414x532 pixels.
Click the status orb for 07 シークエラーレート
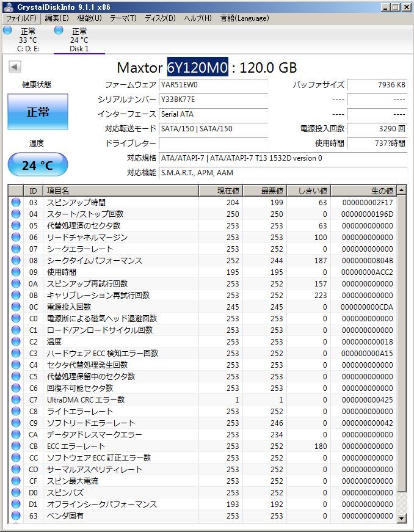click(x=16, y=249)
